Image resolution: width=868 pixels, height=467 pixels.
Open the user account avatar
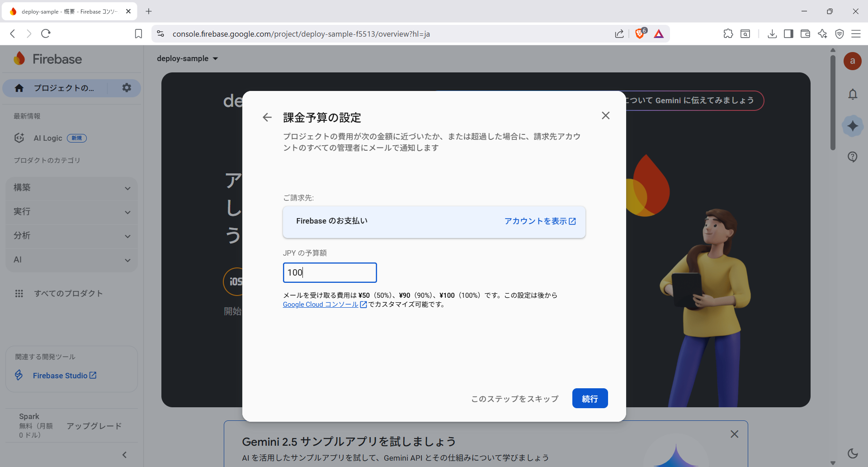point(853,61)
